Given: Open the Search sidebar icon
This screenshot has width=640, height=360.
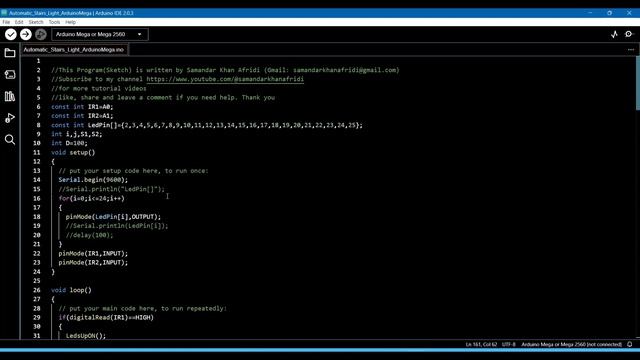Looking at the screenshot, I should click(x=10, y=140).
